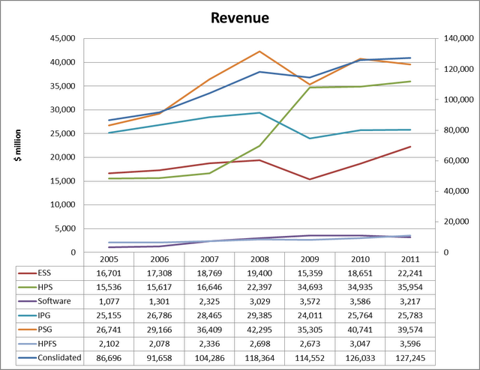Click Conslidated 2008 value 118,364
480x370 pixels.
coord(260,358)
